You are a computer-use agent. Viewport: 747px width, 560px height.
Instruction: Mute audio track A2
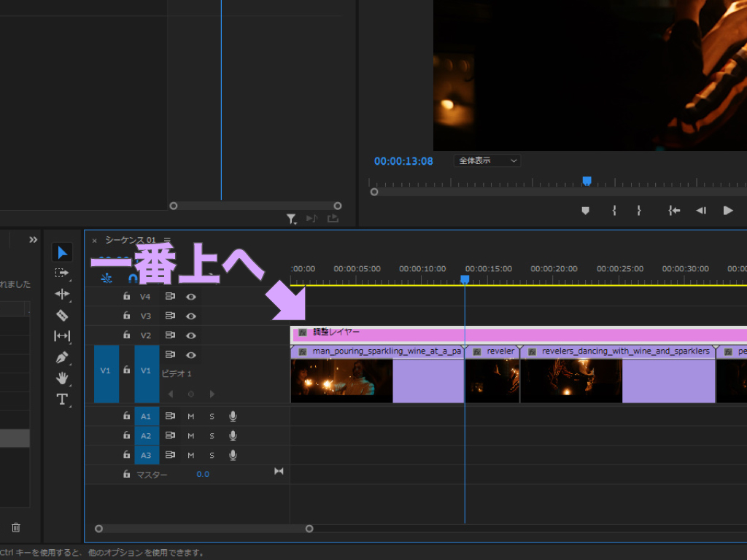tap(191, 436)
